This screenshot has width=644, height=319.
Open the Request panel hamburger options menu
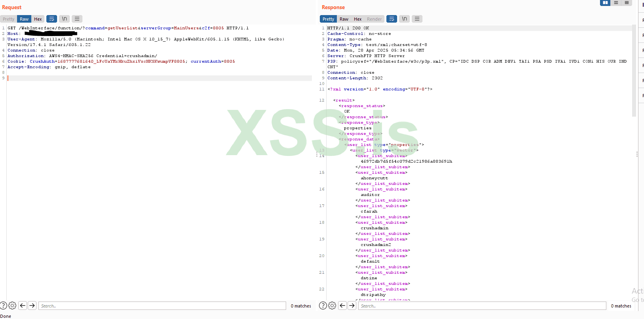(77, 19)
